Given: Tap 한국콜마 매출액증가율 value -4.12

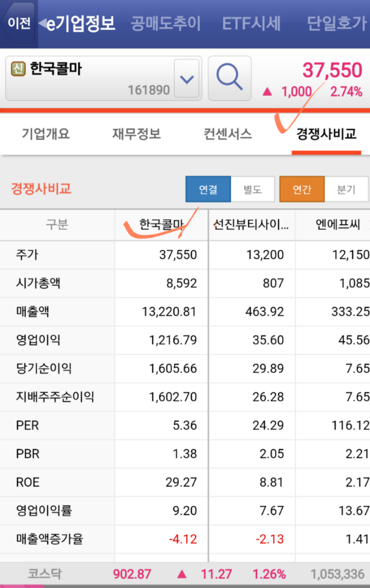Looking at the screenshot, I should click(x=183, y=539).
